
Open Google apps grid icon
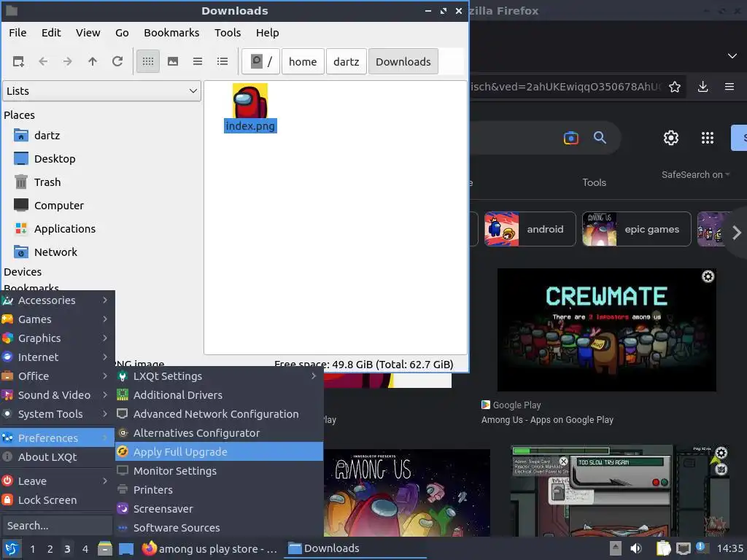(x=708, y=138)
